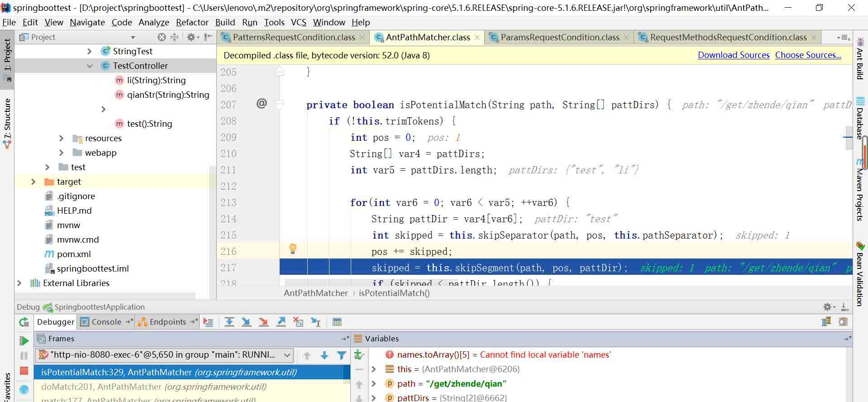The height and width of the screenshot is (402, 868).
Task: Open the Project view type dropdown
Action: coord(133,38)
